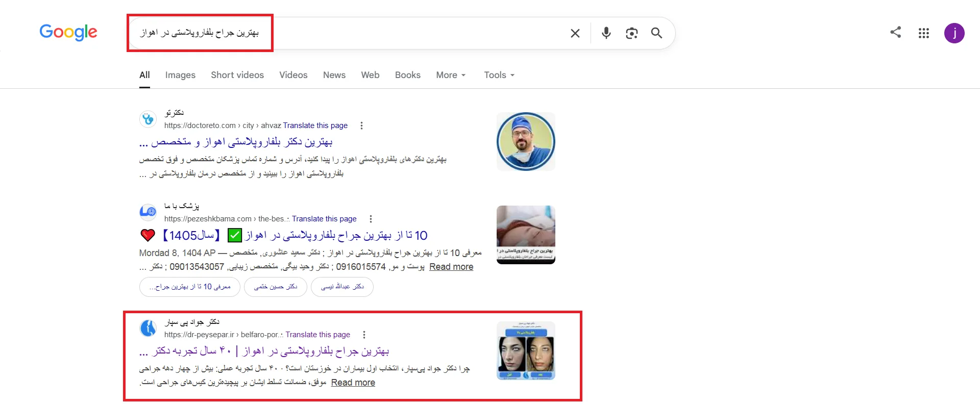The image size is (980, 404).
Task: Open Search by image camera icon
Action: coord(631,33)
